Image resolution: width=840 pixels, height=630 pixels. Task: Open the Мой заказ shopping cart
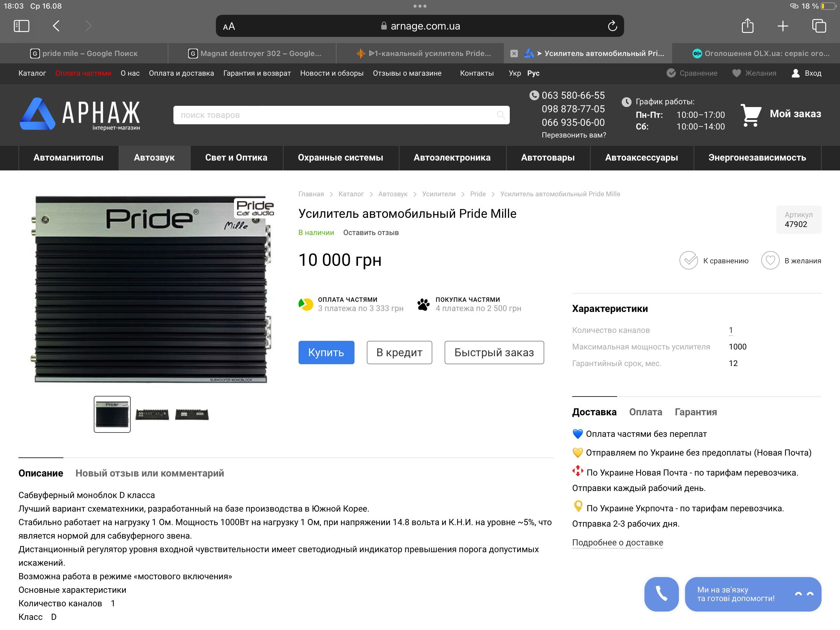[x=781, y=114]
